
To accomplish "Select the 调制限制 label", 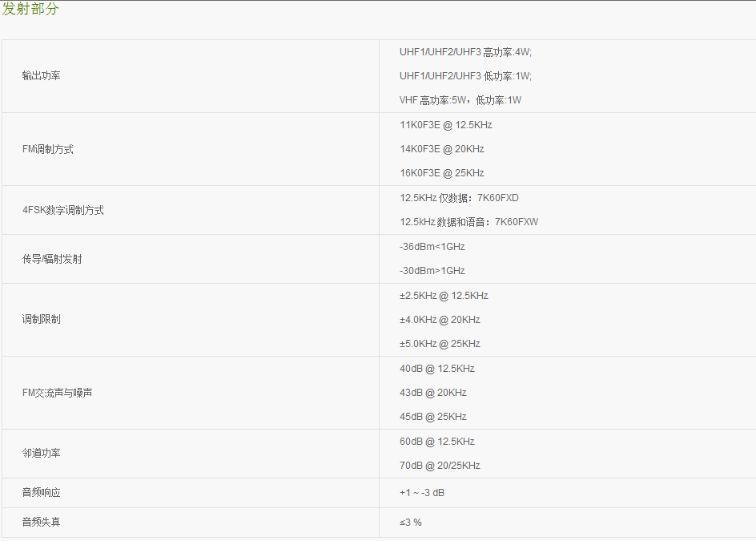I will coord(42,320).
